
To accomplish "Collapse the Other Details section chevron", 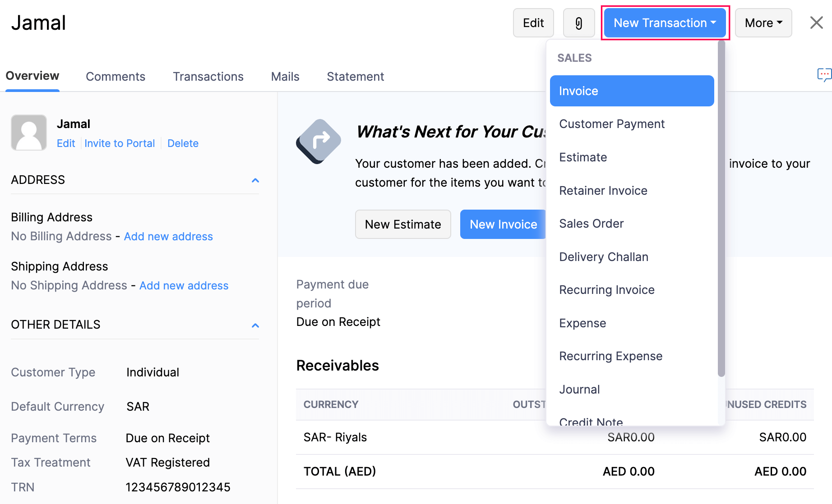I will click(255, 325).
